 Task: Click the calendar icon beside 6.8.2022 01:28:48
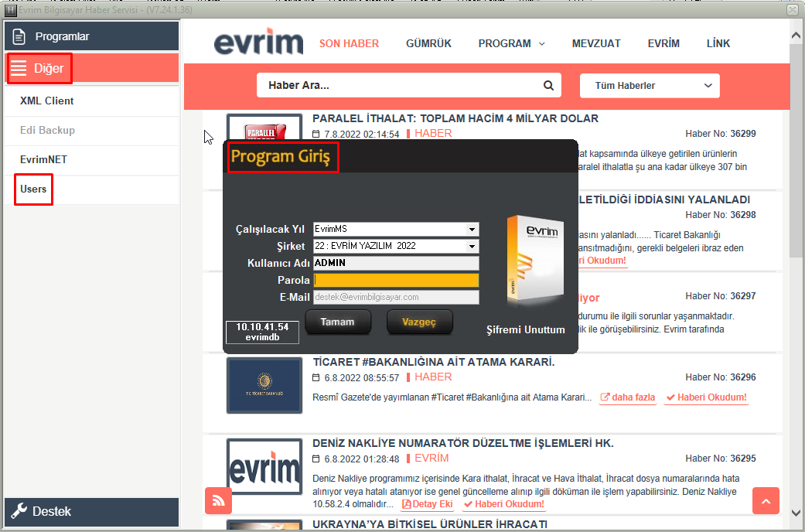316,459
